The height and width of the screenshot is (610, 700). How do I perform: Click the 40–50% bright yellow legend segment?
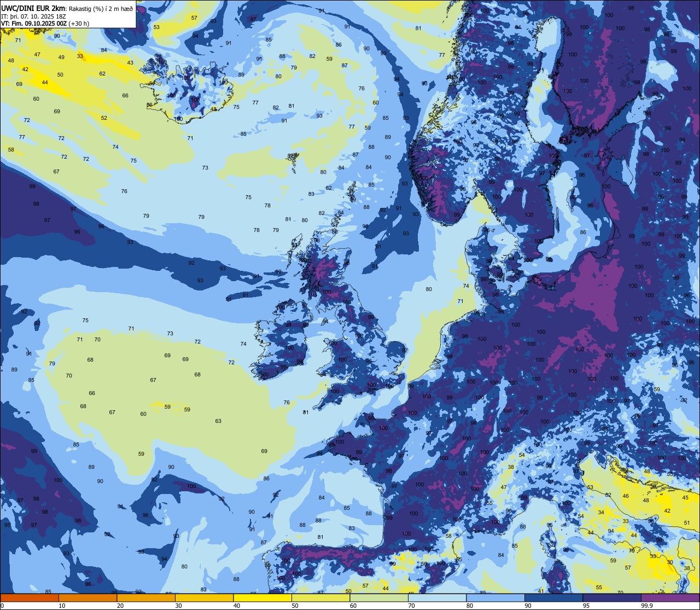(262, 597)
